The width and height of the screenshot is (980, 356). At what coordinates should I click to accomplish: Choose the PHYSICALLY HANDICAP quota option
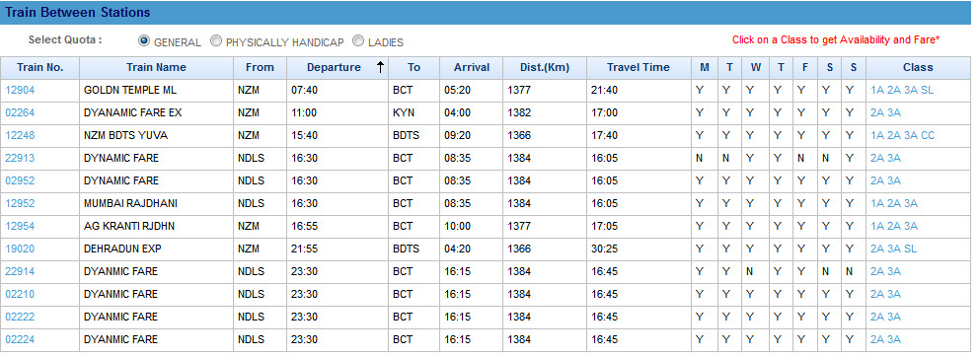pos(215,41)
